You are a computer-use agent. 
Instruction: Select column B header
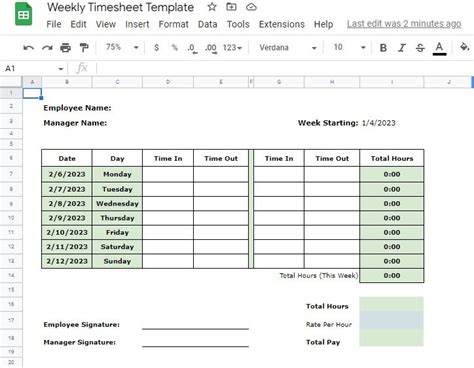(67, 82)
